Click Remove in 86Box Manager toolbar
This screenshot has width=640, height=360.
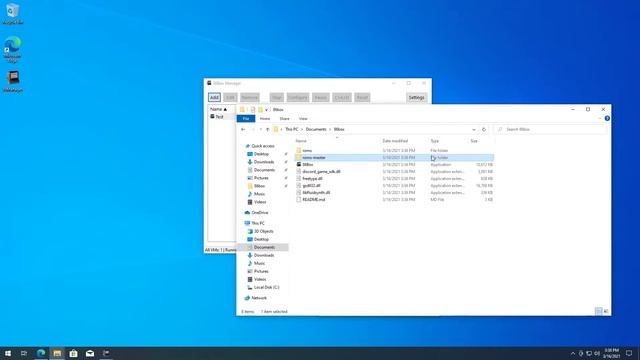point(249,98)
